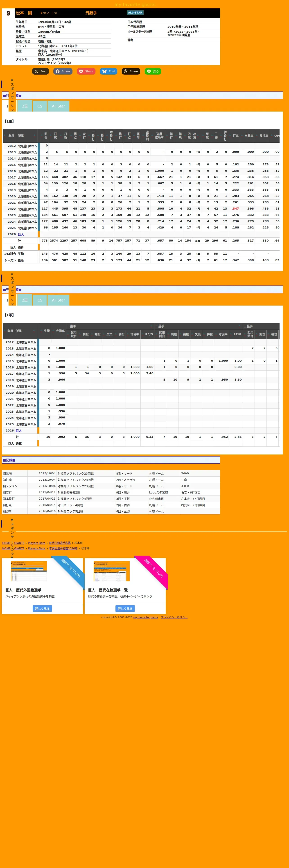
Task: Go to HOME in the 歴代在籍選手名鑑 breadcrumb row
Action: click(x=6, y=543)
